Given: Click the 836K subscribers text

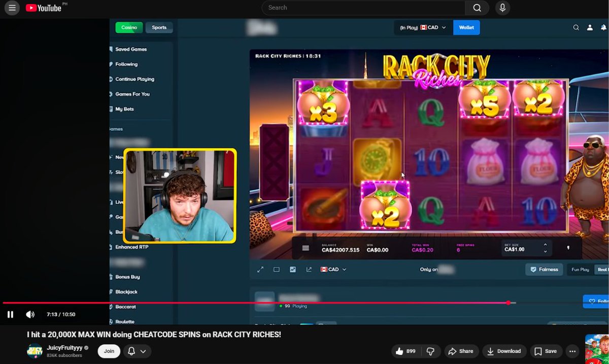Looking at the screenshot, I should (64, 355).
